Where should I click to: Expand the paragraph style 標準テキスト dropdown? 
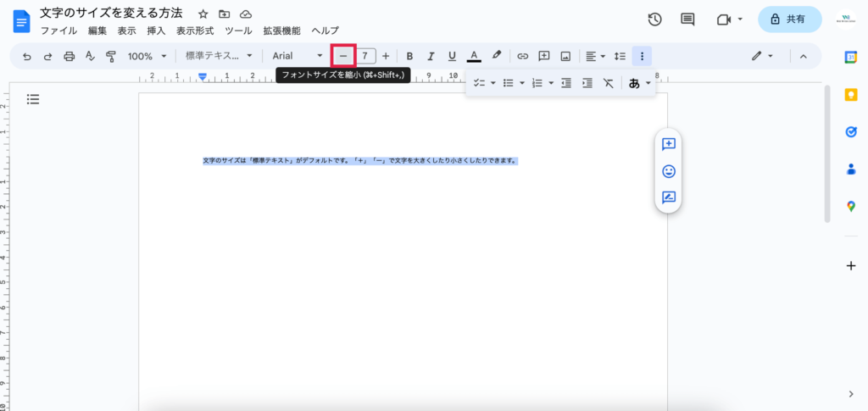click(219, 56)
